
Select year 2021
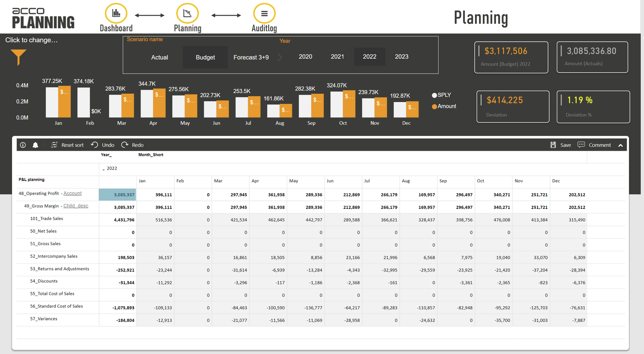(x=337, y=57)
